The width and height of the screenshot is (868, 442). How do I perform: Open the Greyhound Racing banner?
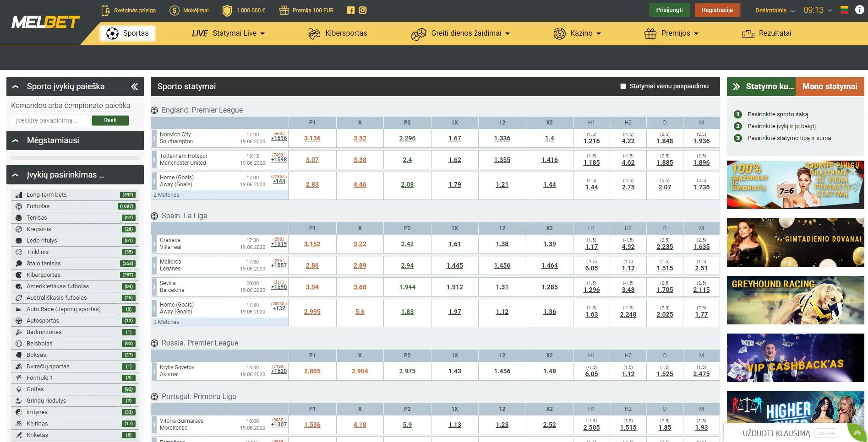(x=795, y=300)
